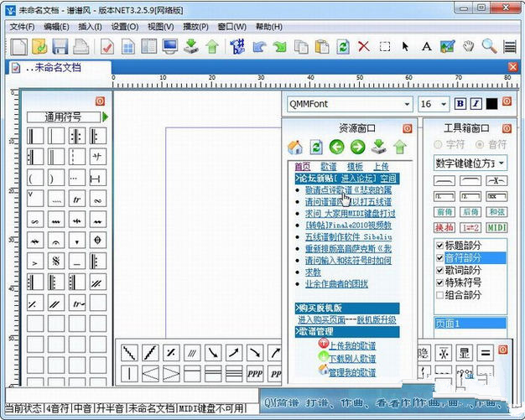525x420 pixels.
Task: Click the home icon in 资源窗口
Action: point(295,148)
